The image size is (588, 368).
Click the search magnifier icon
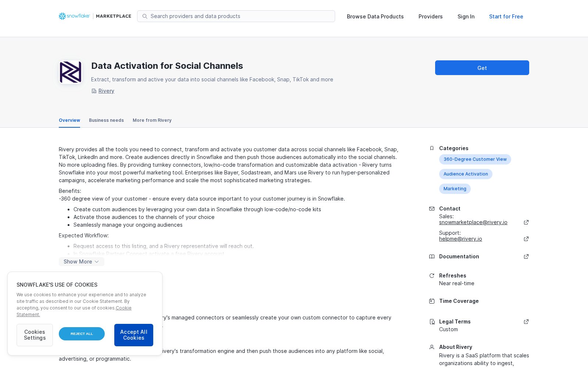(145, 16)
